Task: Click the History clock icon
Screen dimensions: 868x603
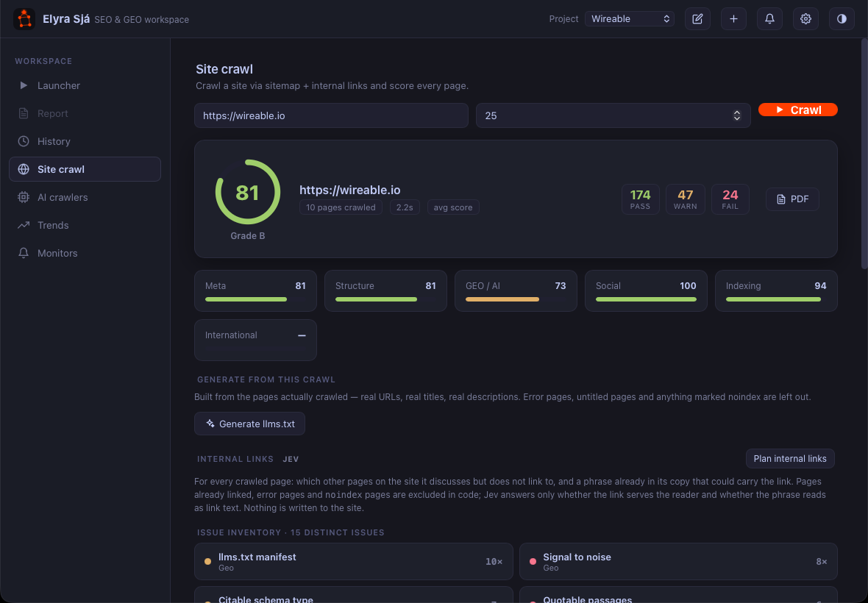Action: coord(24,142)
